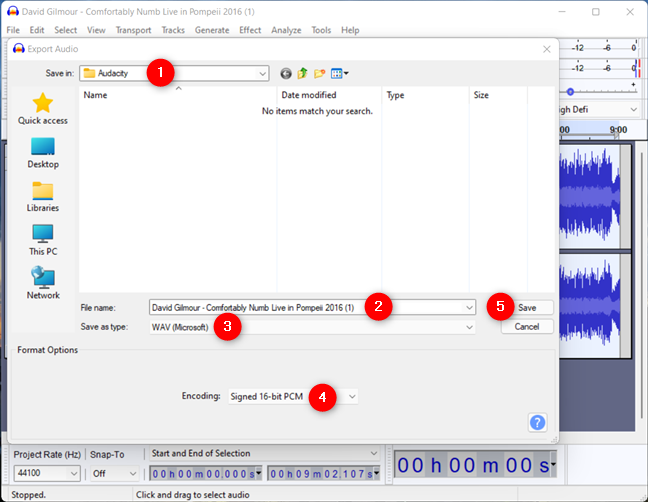The width and height of the screenshot is (648, 502).
Task: Click Audacity icon in main title bar
Action: click(13, 11)
